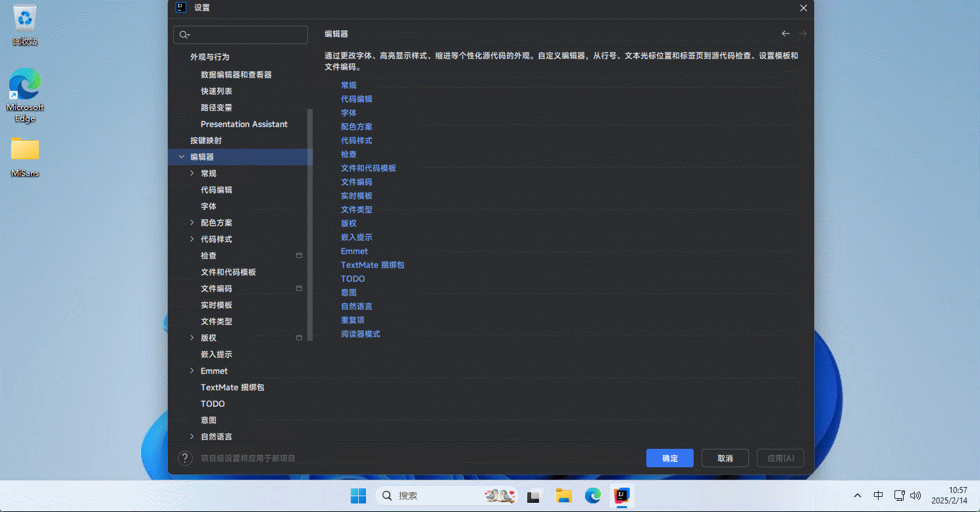Select 按键映射 in the settings tree
The height and width of the screenshot is (512, 980).
[206, 140]
